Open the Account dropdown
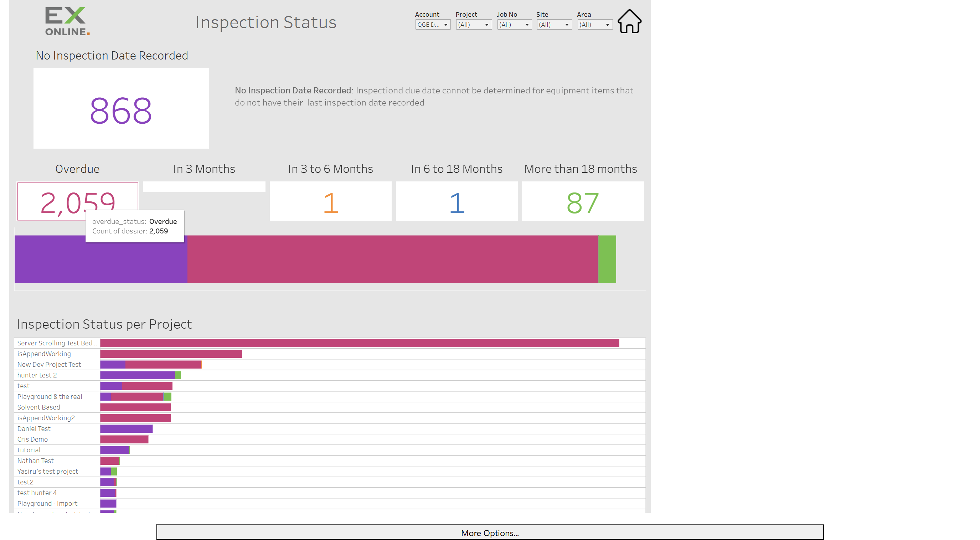 [x=433, y=25]
